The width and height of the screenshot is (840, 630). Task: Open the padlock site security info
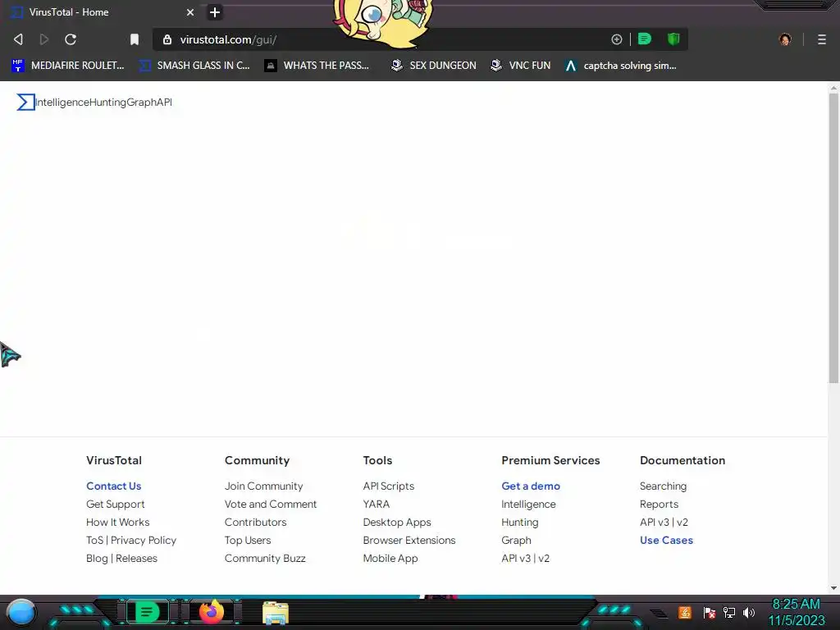[167, 39]
